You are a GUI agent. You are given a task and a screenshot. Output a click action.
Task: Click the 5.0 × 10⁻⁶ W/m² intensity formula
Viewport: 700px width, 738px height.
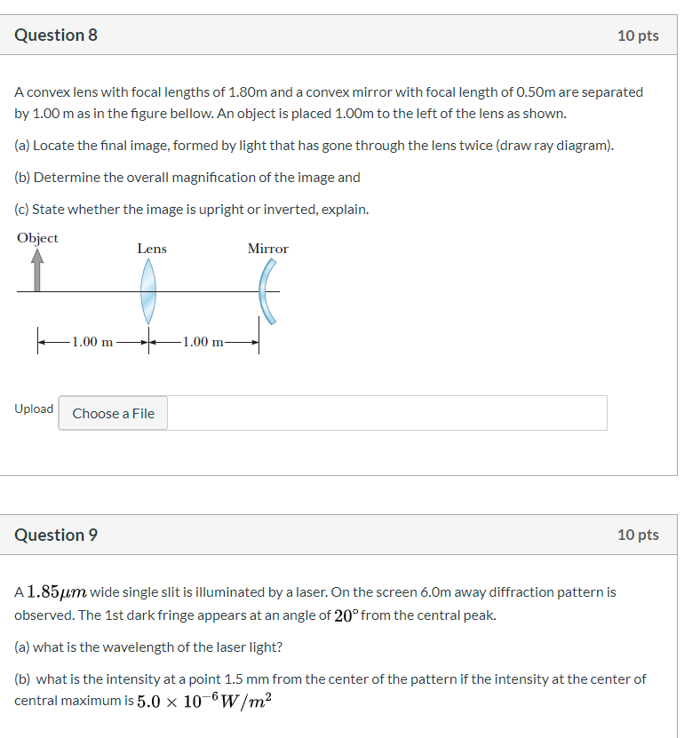tap(204, 701)
